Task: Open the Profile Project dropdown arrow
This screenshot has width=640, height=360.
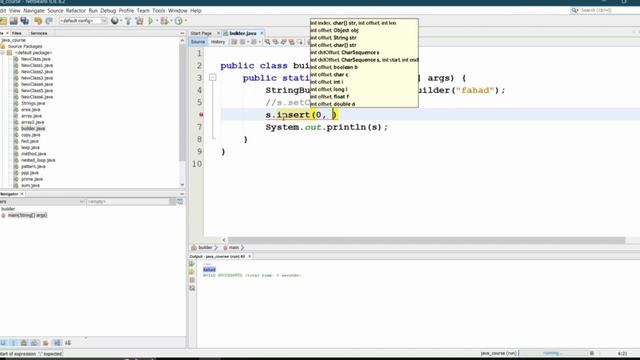Action: (186, 21)
